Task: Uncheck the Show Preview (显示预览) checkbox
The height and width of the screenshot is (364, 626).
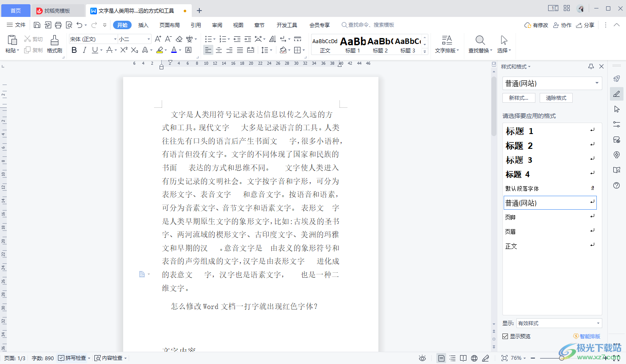Action: tap(505, 336)
